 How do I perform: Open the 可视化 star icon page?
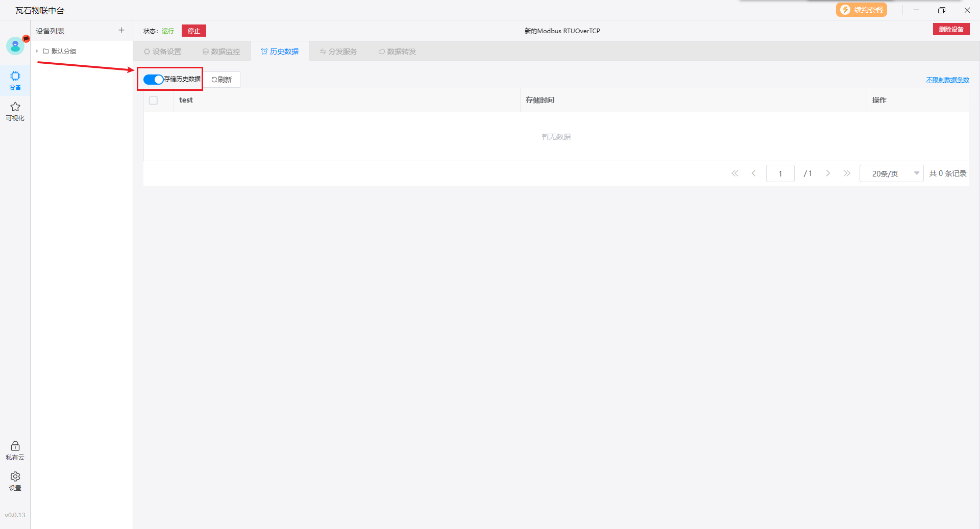(x=15, y=111)
